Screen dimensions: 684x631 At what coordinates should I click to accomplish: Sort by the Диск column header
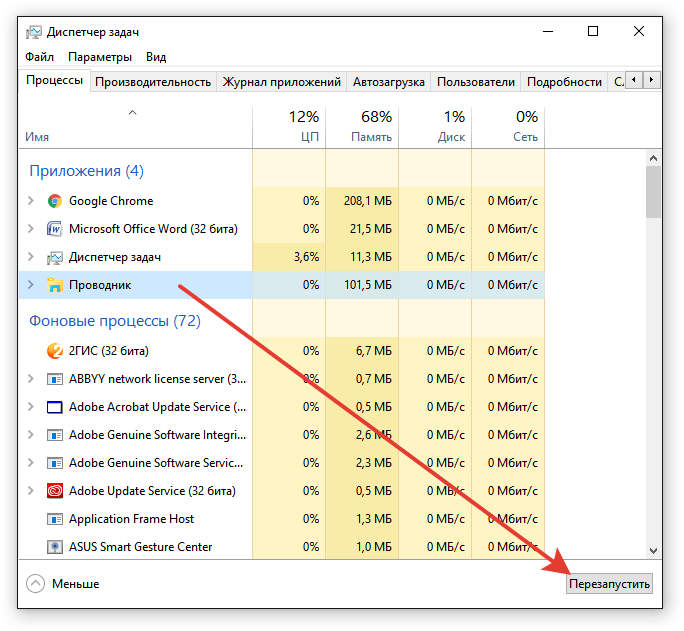(x=435, y=127)
